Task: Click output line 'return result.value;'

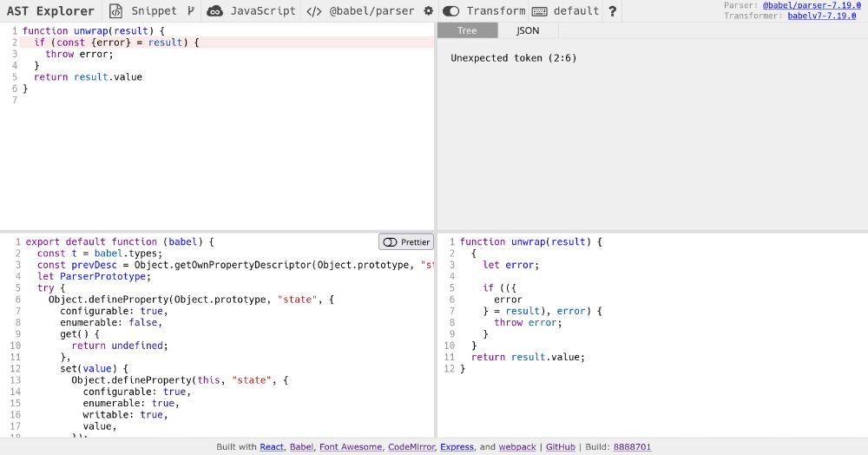Action: click(528, 357)
